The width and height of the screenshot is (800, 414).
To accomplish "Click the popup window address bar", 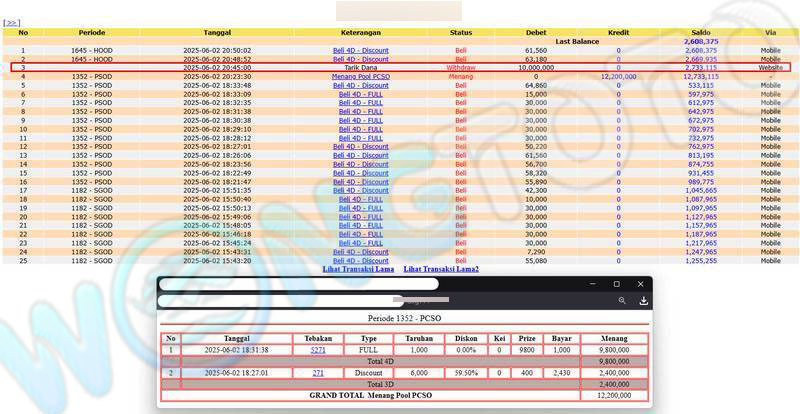I will 298,284.
